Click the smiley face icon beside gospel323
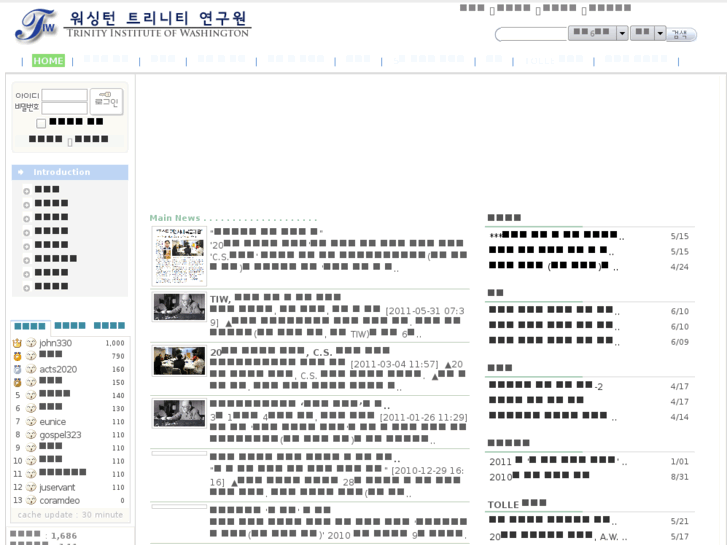The height and width of the screenshot is (545, 727). [31, 435]
